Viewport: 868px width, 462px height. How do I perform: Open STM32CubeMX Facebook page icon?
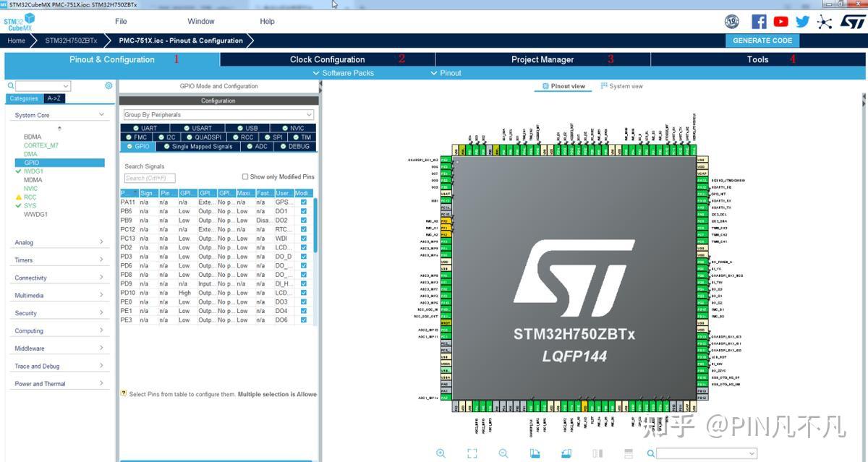point(759,21)
